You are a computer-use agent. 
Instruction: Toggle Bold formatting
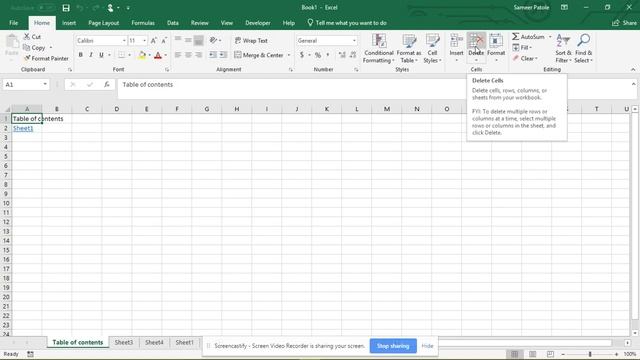80,55
